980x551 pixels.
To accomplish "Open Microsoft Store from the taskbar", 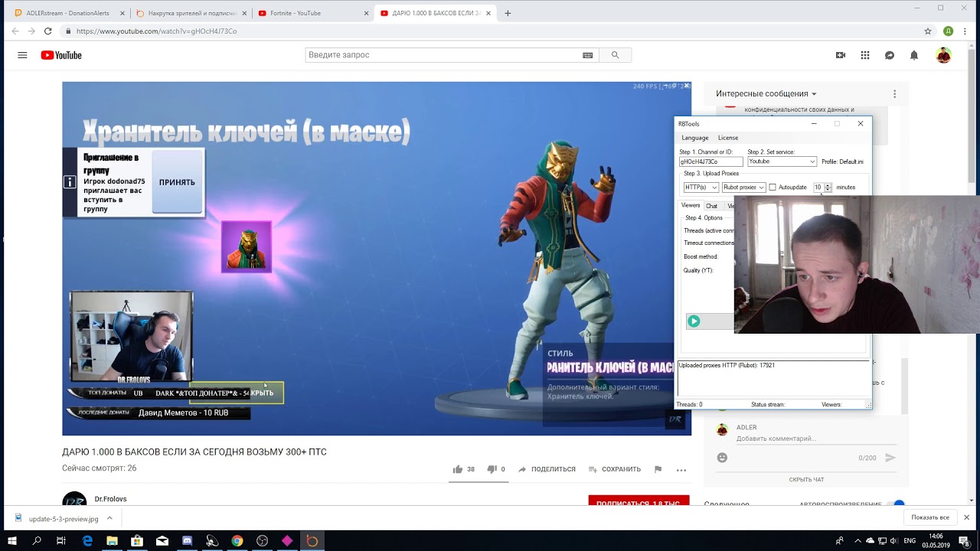I will [x=137, y=540].
